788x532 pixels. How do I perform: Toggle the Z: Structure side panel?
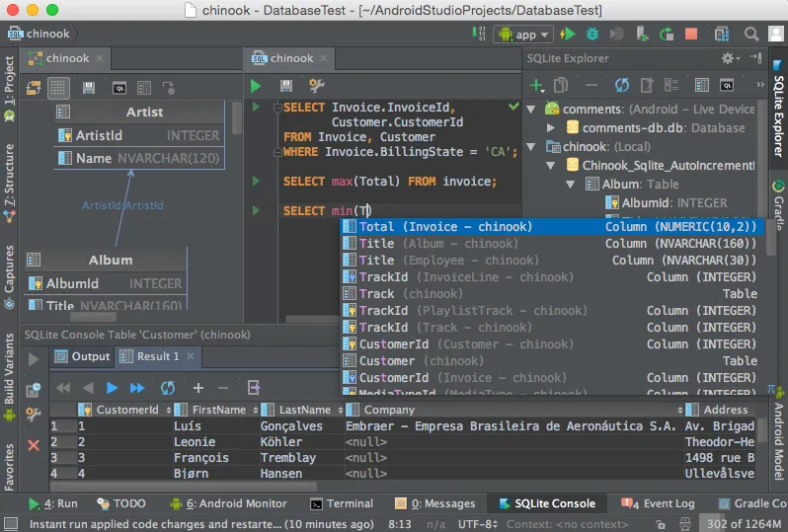tap(9, 183)
